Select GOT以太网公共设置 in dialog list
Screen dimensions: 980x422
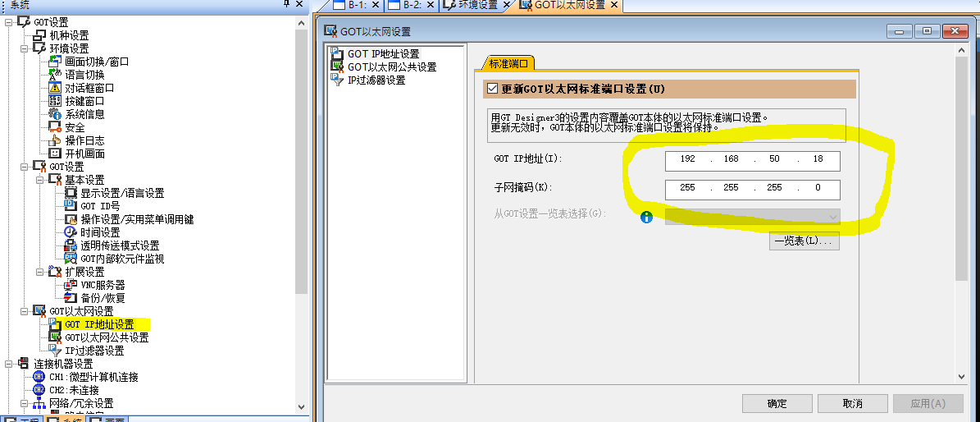click(392, 67)
